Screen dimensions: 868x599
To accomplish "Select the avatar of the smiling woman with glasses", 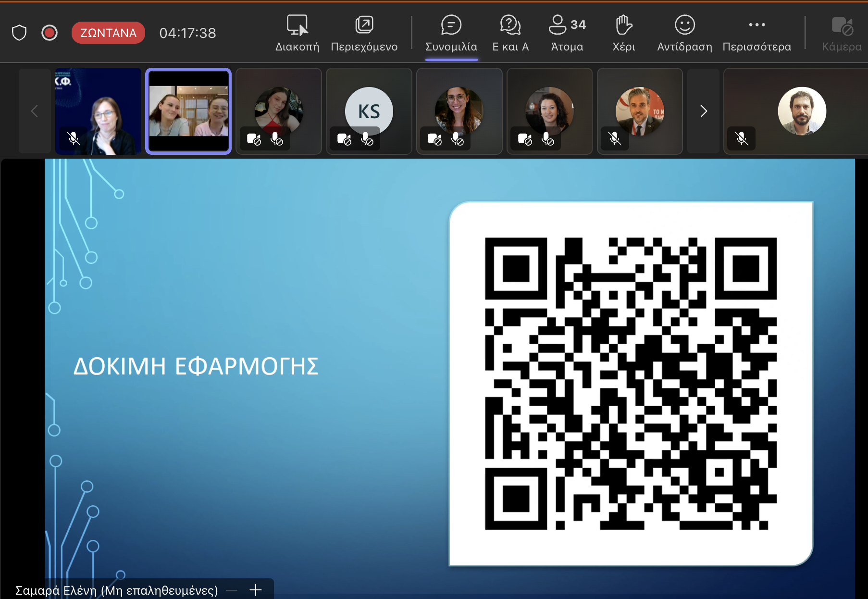I will [459, 111].
